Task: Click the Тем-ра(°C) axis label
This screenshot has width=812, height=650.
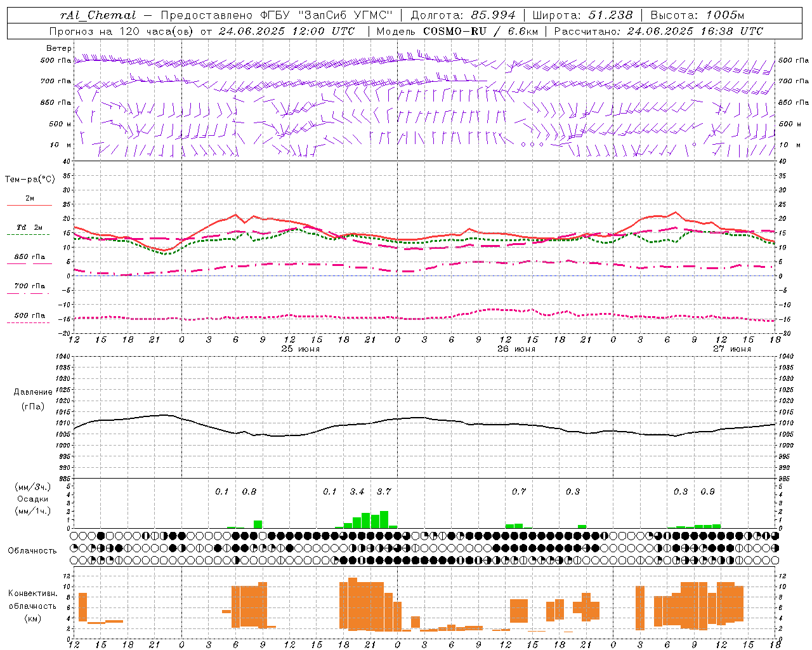Action: pos(30,179)
